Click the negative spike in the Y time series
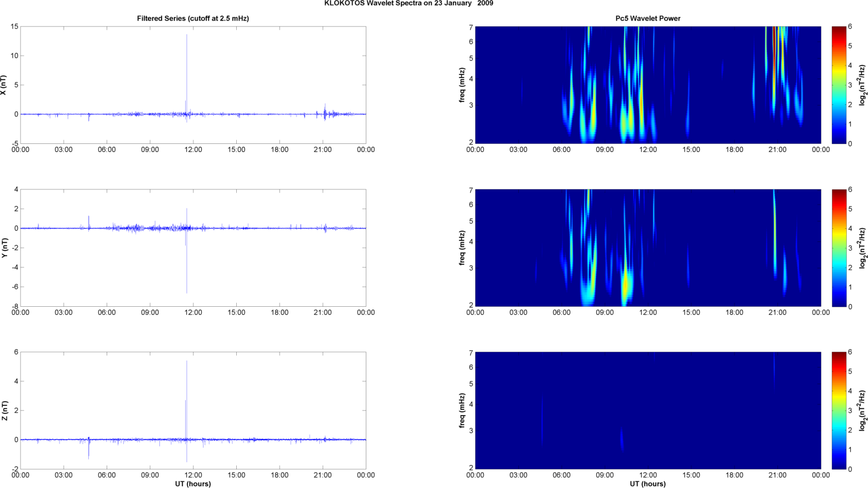 tap(186, 261)
